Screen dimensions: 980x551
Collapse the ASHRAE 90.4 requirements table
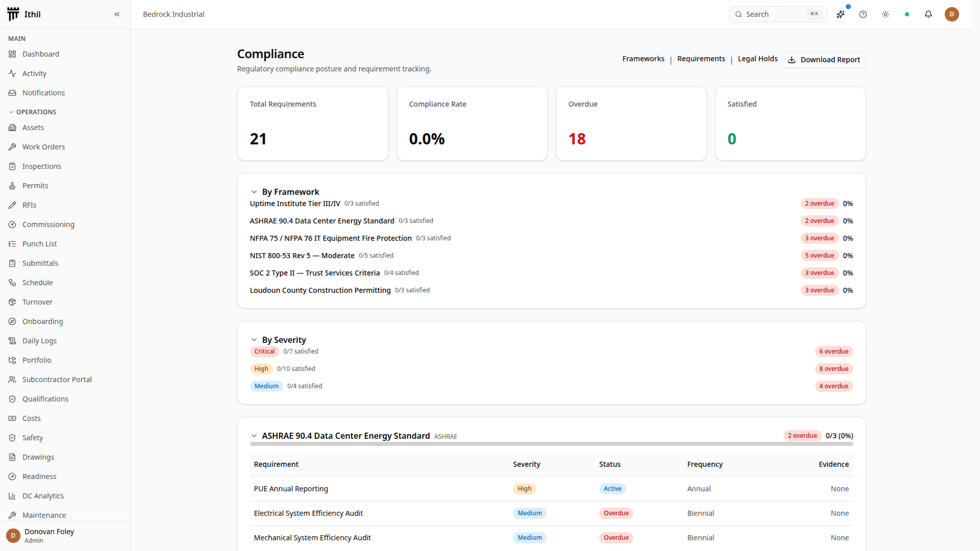(x=254, y=436)
